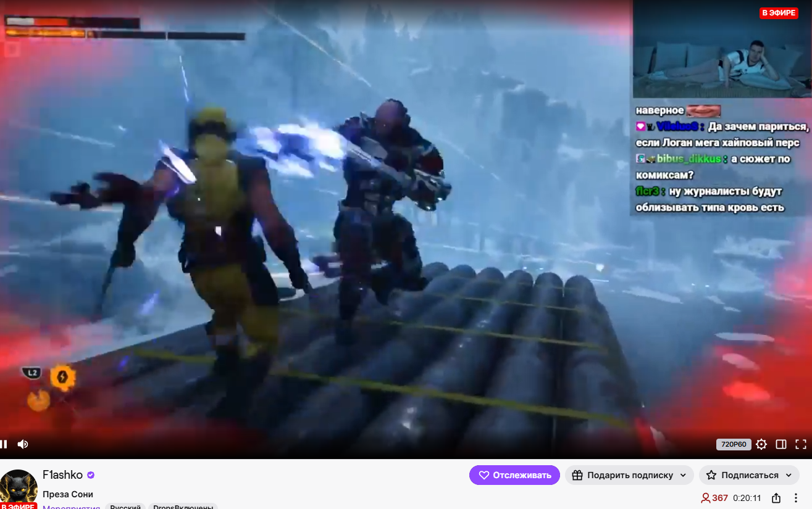This screenshot has height=509, width=812.
Task: Click the stream title Преза Сони
Action: 68,494
